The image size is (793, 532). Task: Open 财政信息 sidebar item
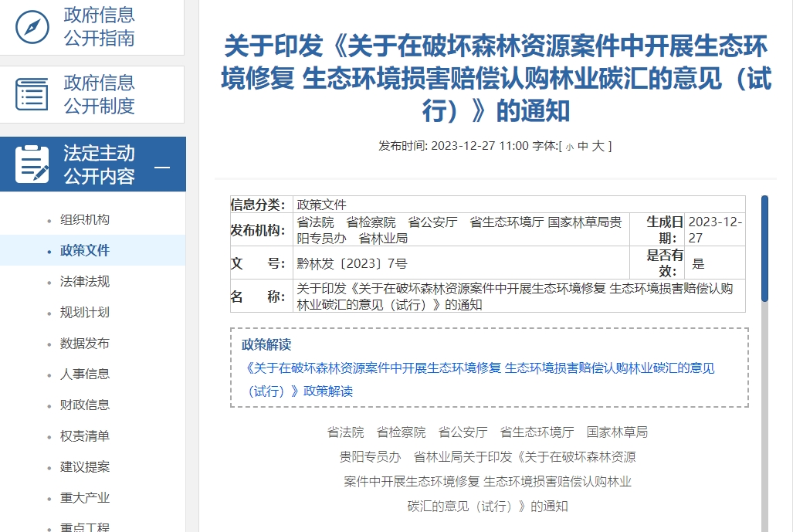pyautogui.click(x=84, y=405)
